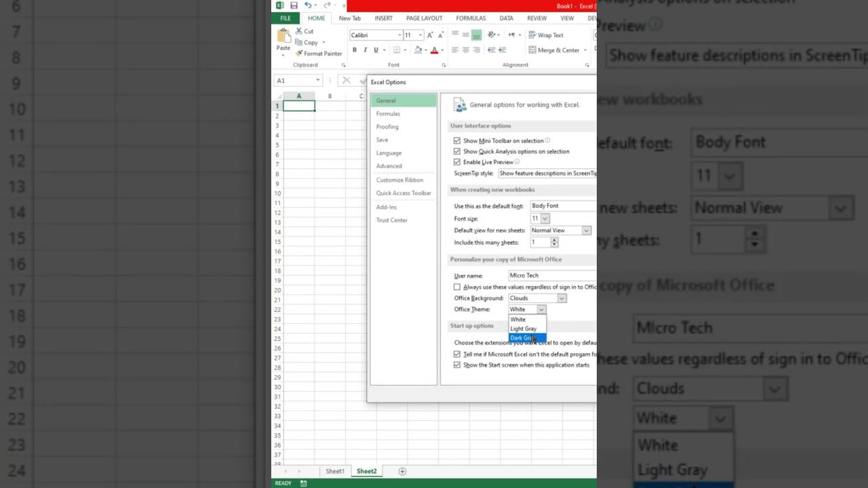Select Light Gray theme option

523,329
